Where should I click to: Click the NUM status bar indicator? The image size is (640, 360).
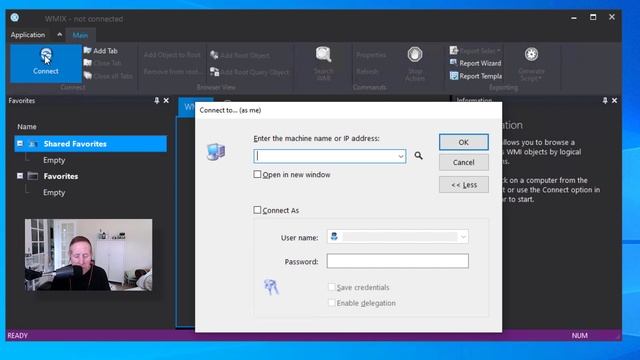(580, 336)
